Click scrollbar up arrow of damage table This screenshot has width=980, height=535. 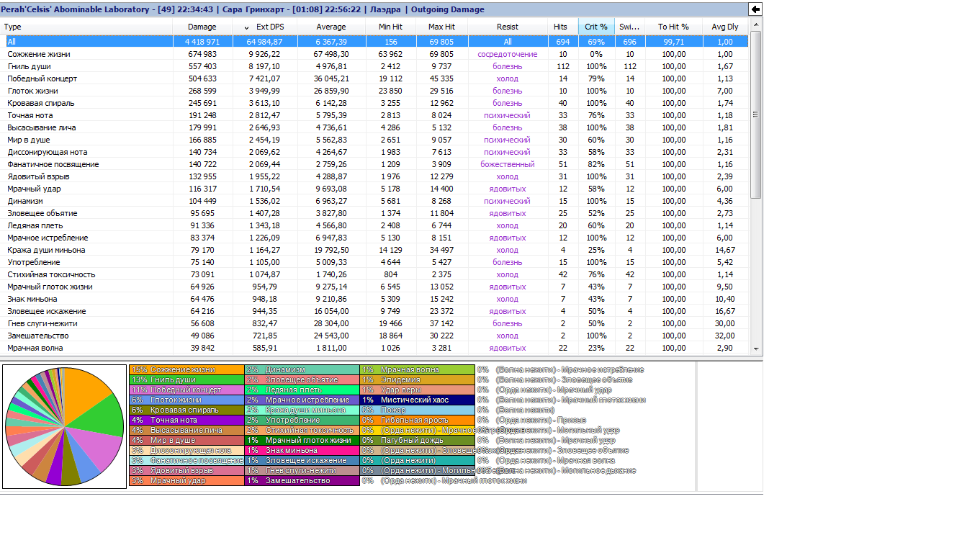coord(755,26)
